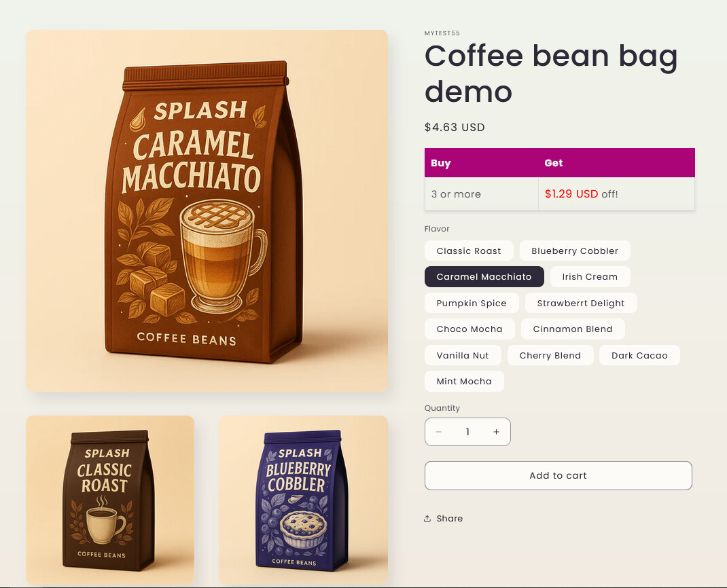Open the Blueberry Cobbler bag thumbnail
This screenshot has width=727, height=588.
[x=303, y=500]
